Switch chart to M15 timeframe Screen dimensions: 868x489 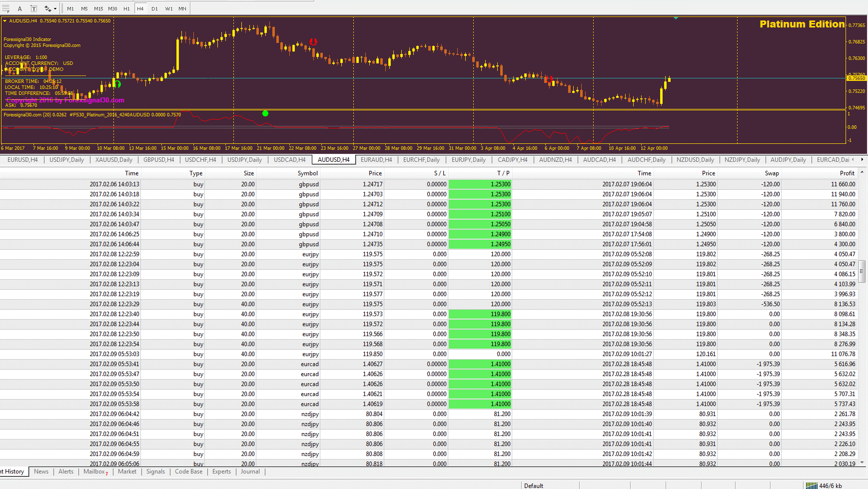click(98, 8)
